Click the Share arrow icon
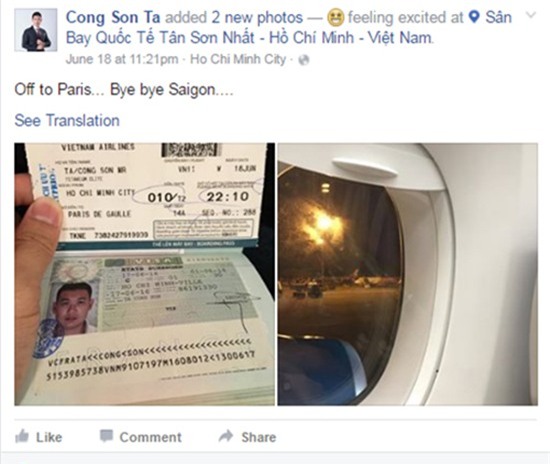550x464 pixels. (x=226, y=436)
